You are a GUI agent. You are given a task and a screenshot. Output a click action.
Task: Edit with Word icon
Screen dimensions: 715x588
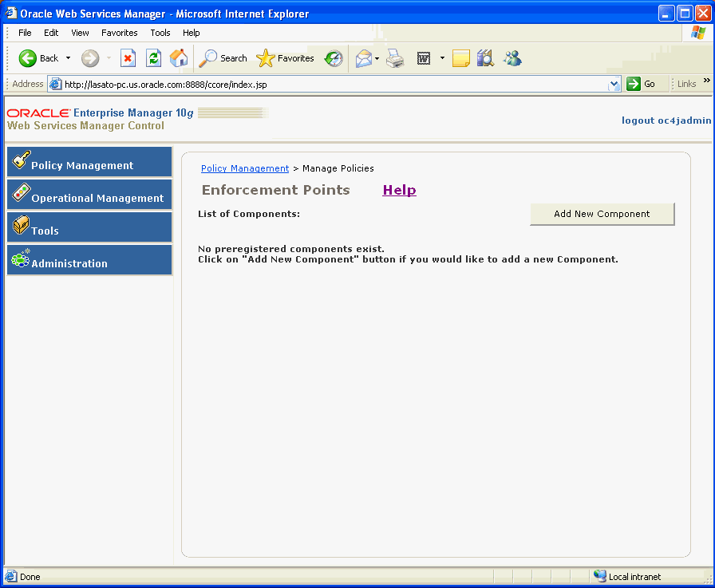tap(424, 58)
